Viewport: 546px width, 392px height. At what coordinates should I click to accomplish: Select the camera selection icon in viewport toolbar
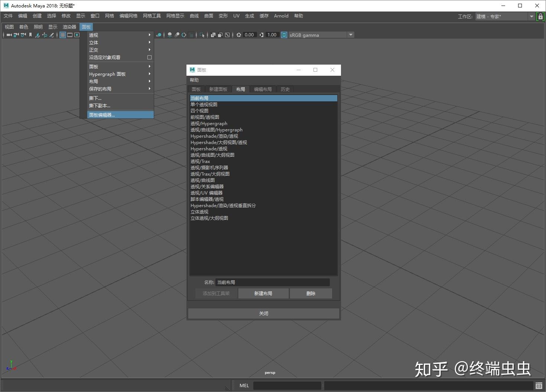9,35
